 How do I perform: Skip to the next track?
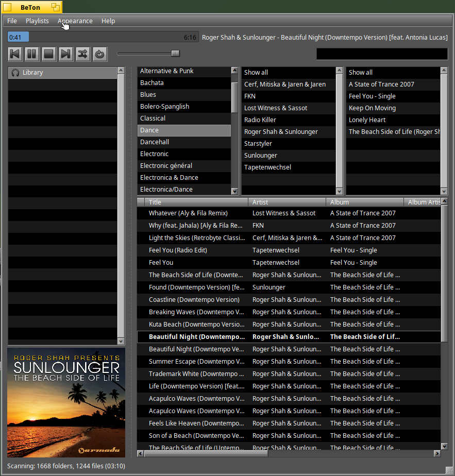pos(65,54)
